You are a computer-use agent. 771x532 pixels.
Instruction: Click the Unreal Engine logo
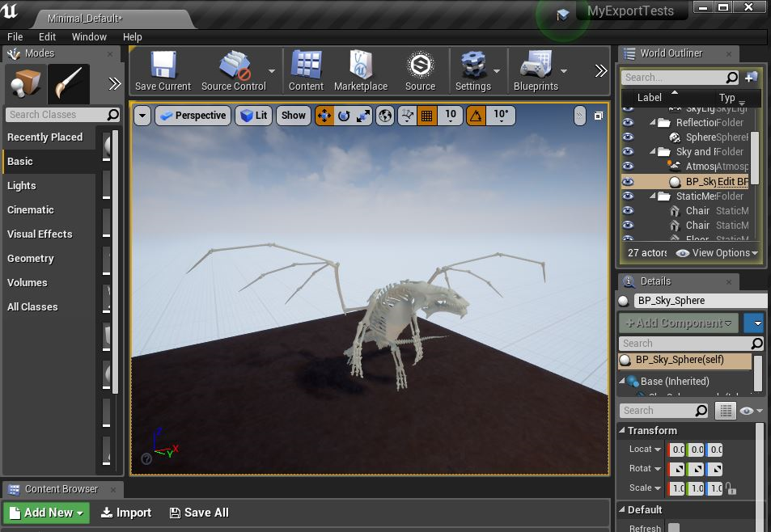coord(10,11)
